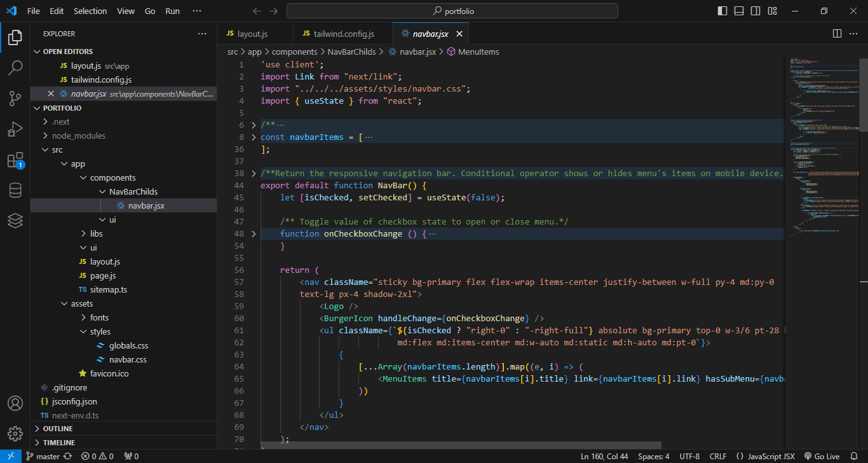Change the CRLF line ending
Viewport: 868px width, 463px height.
click(x=718, y=456)
